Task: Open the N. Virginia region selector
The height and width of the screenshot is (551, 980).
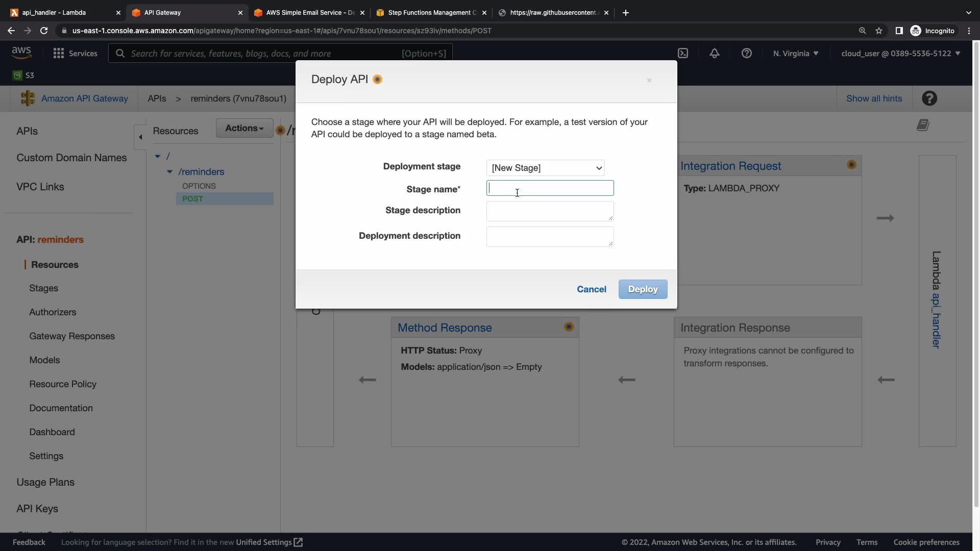Action: point(795,53)
